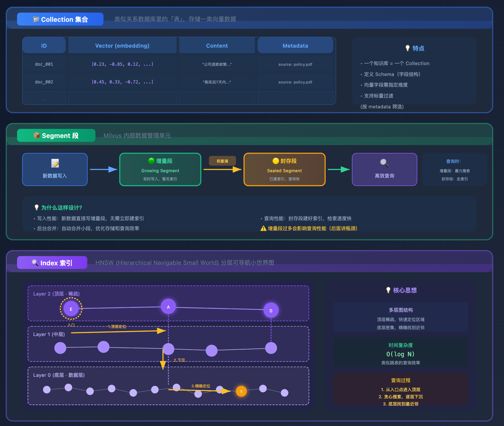This screenshot has height=426, width=504.
Task: Click the green circle beside 增量段
Action: pos(152,161)
